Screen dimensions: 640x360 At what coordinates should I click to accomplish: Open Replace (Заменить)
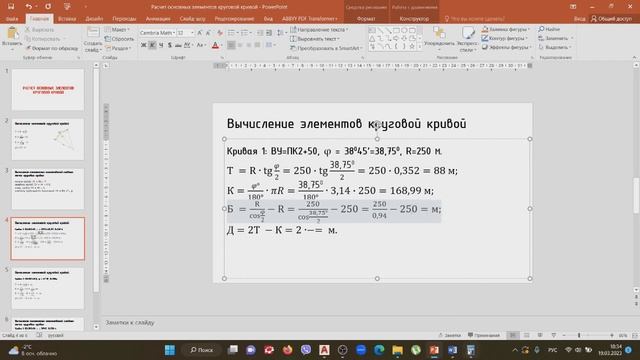(556, 38)
